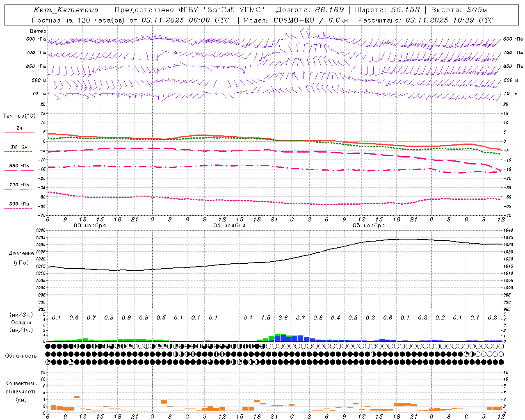
Task: Click the '(км)' unit under convective cloudiness
Action: point(21,399)
